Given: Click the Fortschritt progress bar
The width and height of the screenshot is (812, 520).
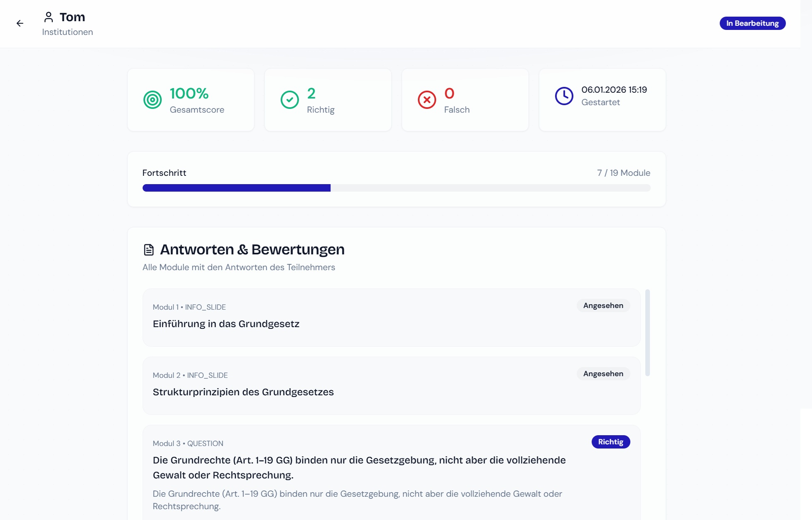Looking at the screenshot, I should tap(396, 188).
